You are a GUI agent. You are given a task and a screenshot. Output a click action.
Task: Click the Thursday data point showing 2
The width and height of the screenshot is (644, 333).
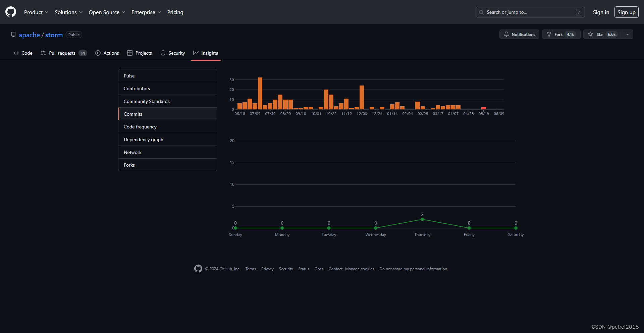[422, 219]
